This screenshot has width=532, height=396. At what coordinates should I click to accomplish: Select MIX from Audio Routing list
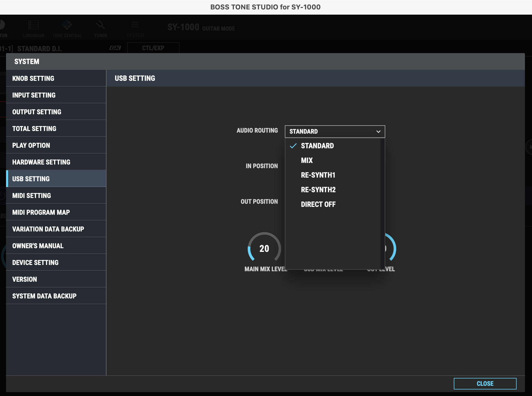[307, 160]
